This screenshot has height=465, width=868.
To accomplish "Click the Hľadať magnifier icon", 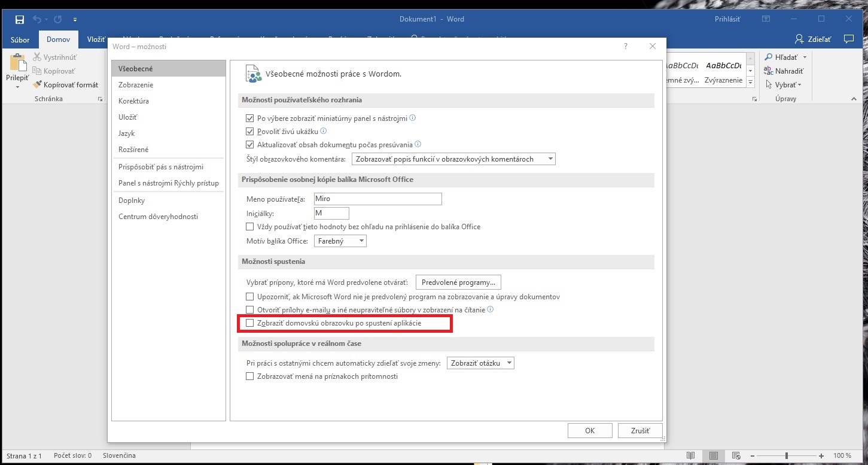I will click(769, 57).
